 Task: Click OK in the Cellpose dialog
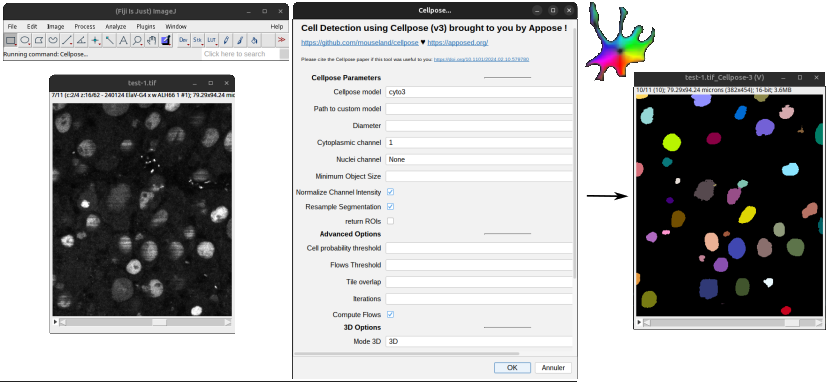coord(512,368)
